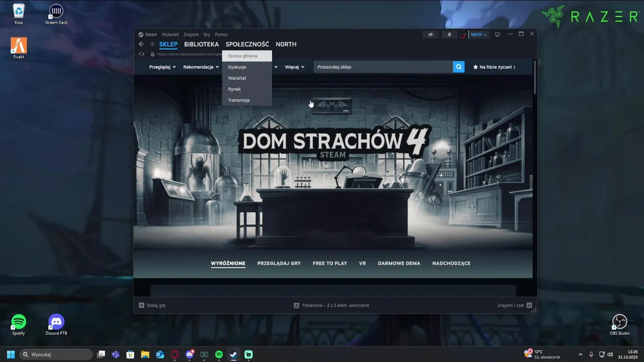
Task: Open Outlook from taskbar
Action: pos(160,354)
